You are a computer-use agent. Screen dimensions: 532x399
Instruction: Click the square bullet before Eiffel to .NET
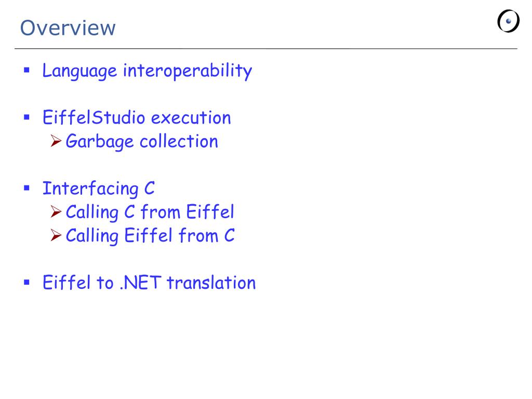[27, 282]
